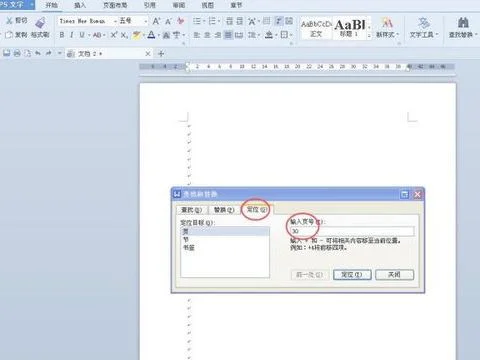
Task: Click the Copy (复制) button
Action: click(16, 34)
